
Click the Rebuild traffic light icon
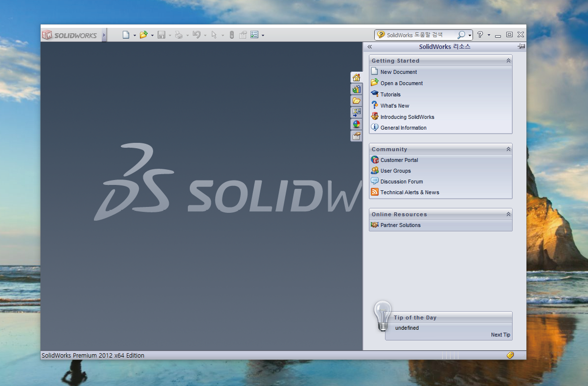pos(232,35)
